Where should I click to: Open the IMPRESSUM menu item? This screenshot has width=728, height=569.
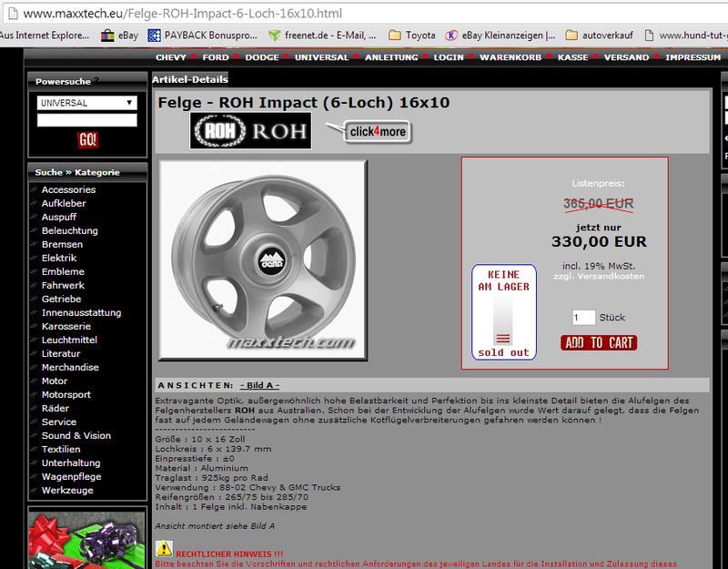click(693, 57)
